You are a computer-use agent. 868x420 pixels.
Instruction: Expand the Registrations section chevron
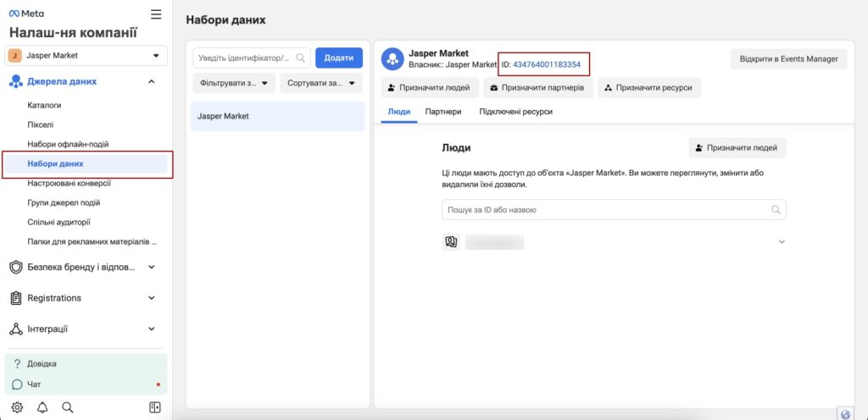coord(151,298)
